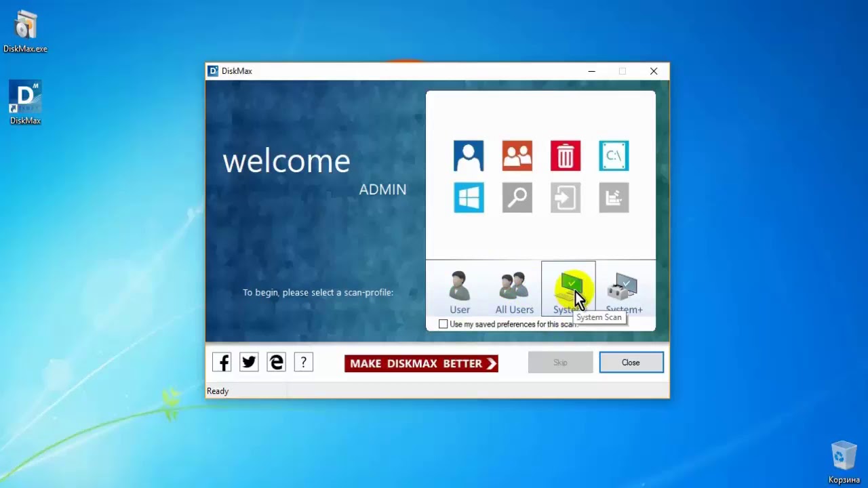Click the gray chart report icon tile
The image size is (868, 488).
[614, 197]
